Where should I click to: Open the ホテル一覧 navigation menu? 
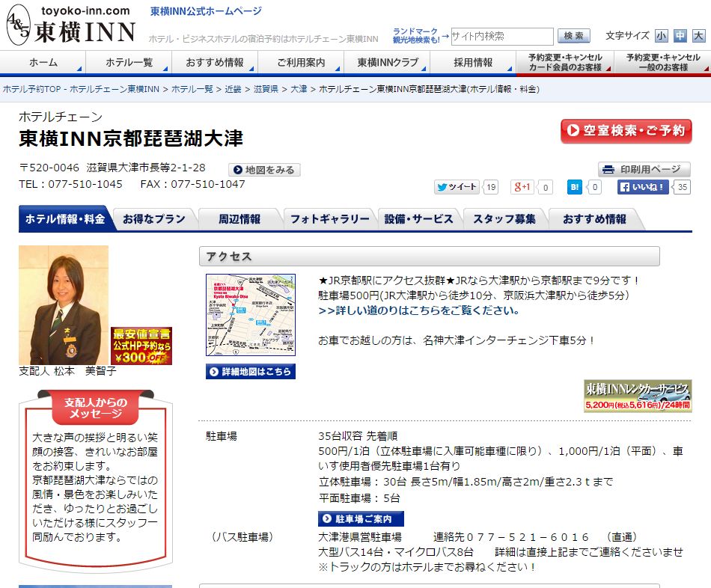(x=129, y=63)
